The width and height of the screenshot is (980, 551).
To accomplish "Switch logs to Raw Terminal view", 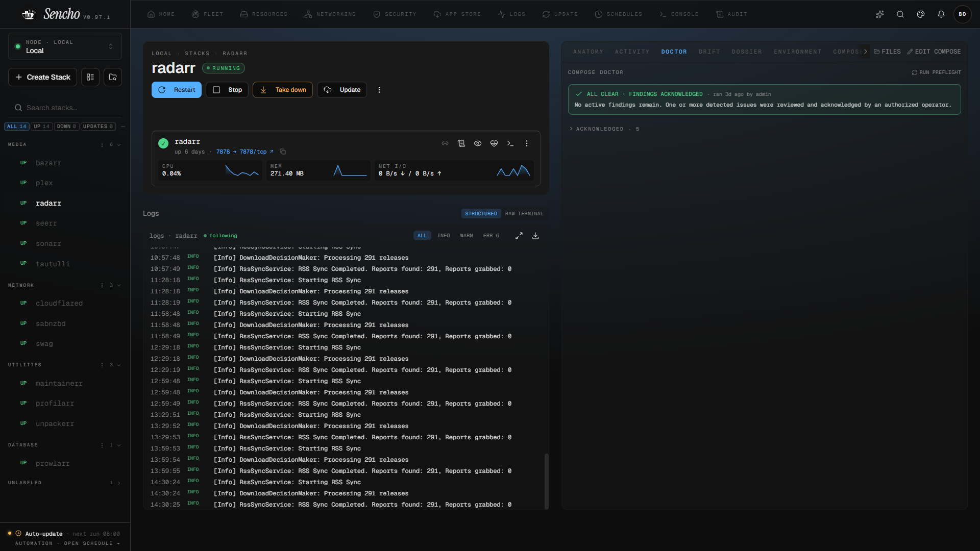I will pyautogui.click(x=524, y=214).
